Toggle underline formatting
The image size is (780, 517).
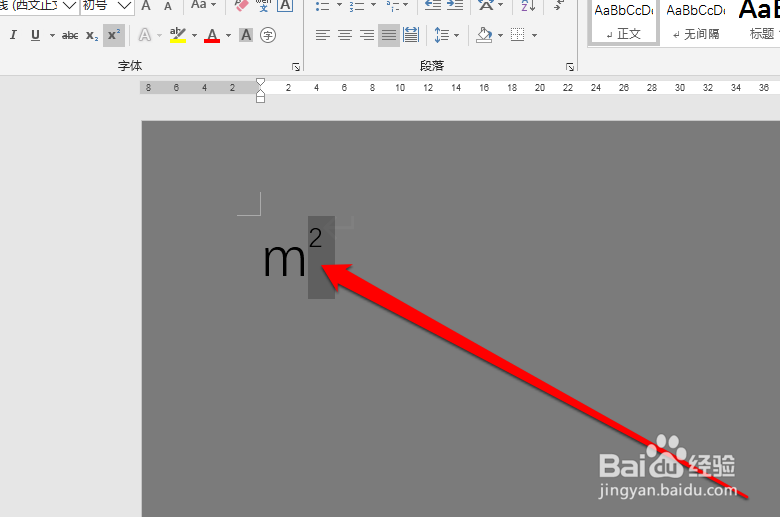pos(35,35)
